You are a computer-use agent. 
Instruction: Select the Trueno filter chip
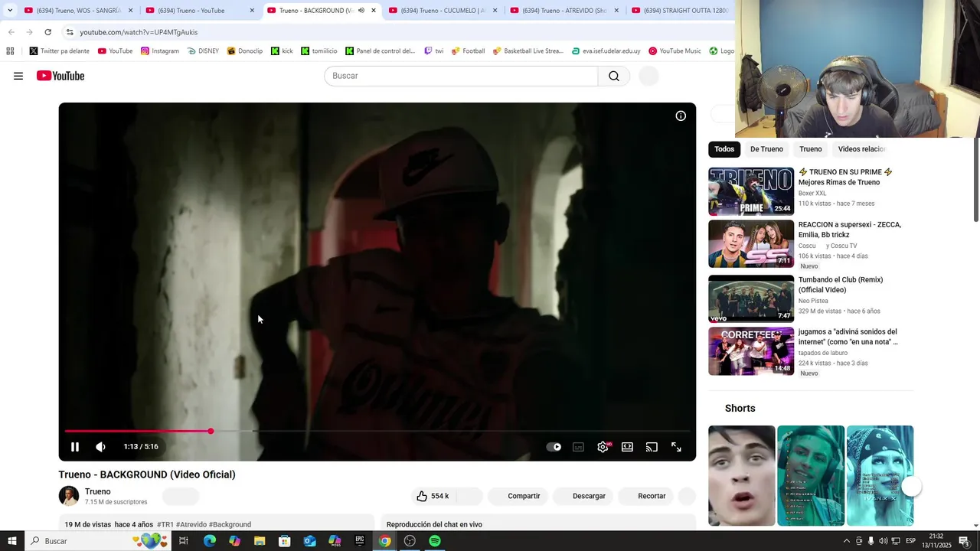(810, 149)
